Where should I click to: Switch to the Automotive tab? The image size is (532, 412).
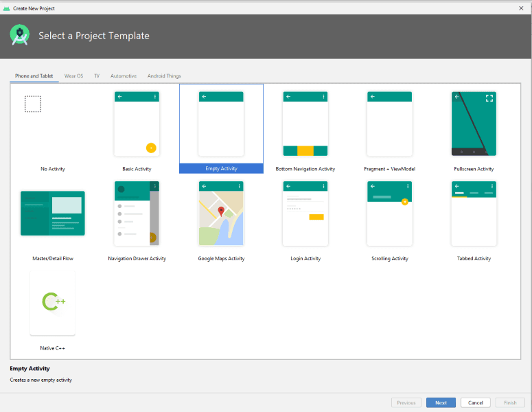pos(124,76)
